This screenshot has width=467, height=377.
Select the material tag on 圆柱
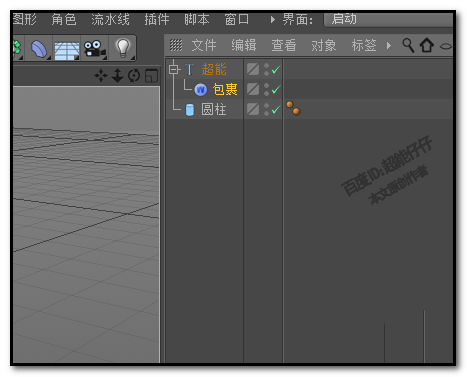coord(293,108)
